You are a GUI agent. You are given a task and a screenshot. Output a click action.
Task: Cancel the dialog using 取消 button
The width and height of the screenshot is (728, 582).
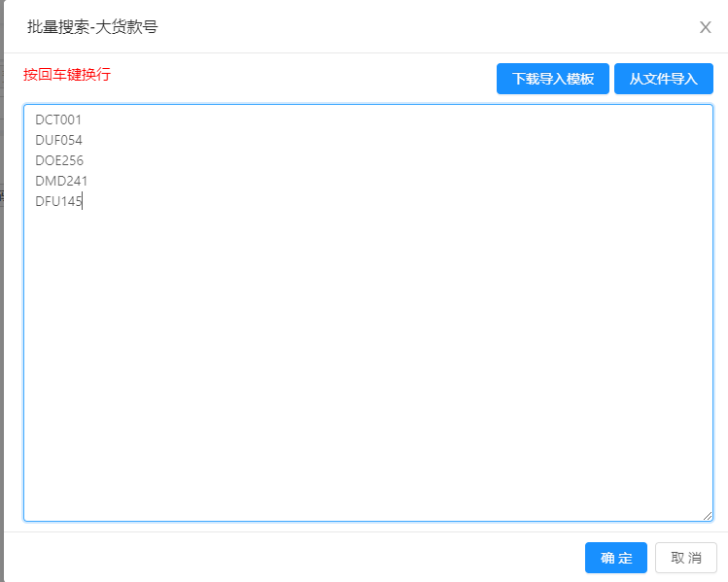coord(686,558)
